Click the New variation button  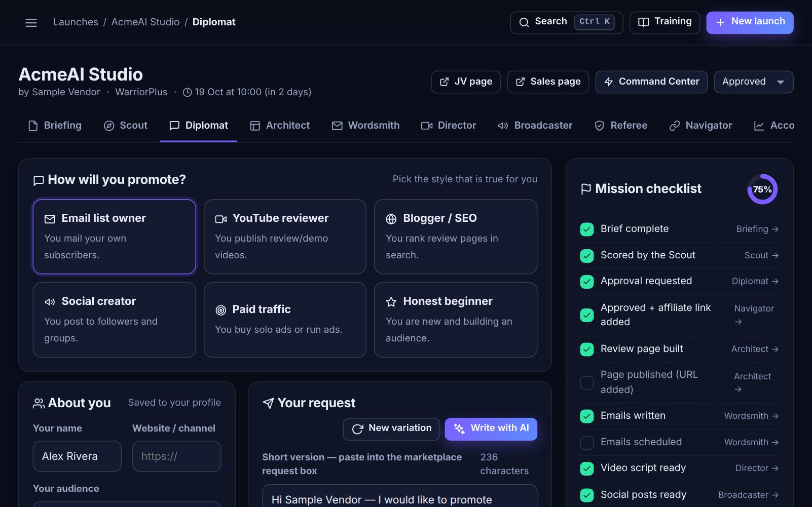pyautogui.click(x=392, y=429)
